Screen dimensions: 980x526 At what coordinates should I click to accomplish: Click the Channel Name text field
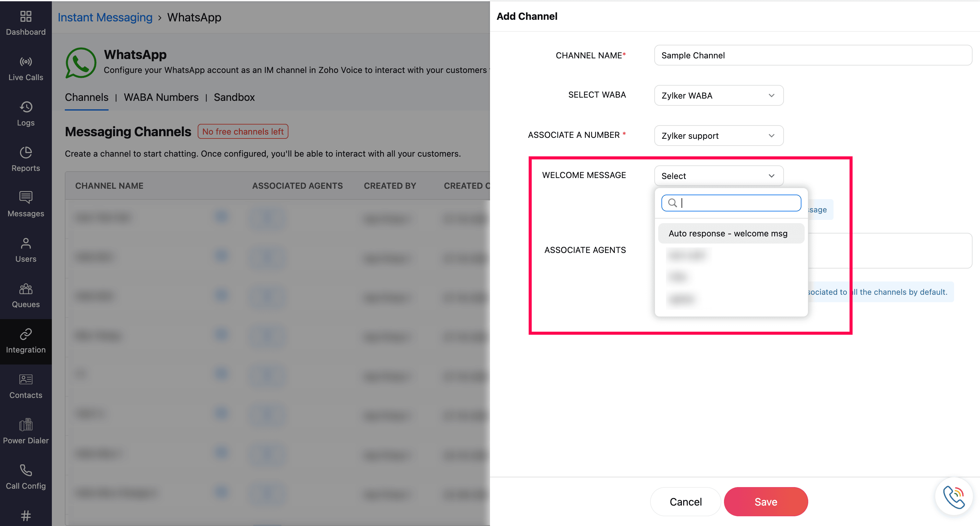812,55
